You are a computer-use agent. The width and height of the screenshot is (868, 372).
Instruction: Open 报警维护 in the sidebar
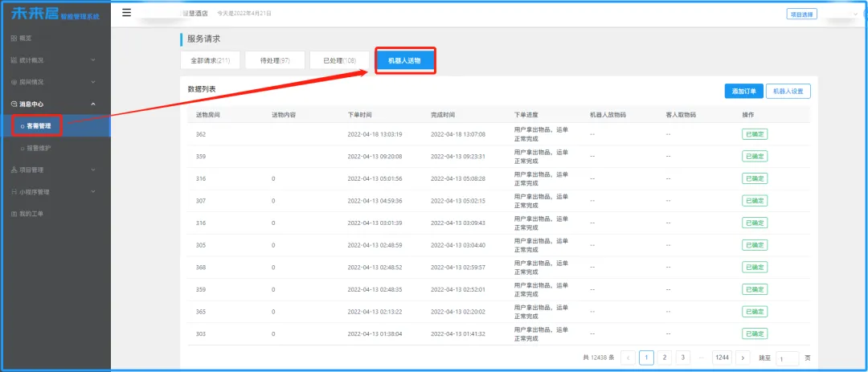click(x=39, y=149)
